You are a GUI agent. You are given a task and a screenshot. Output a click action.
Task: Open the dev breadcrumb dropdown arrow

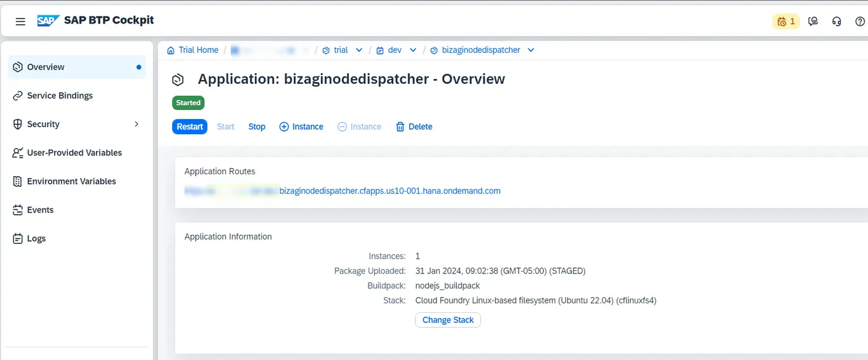[413, 50]
